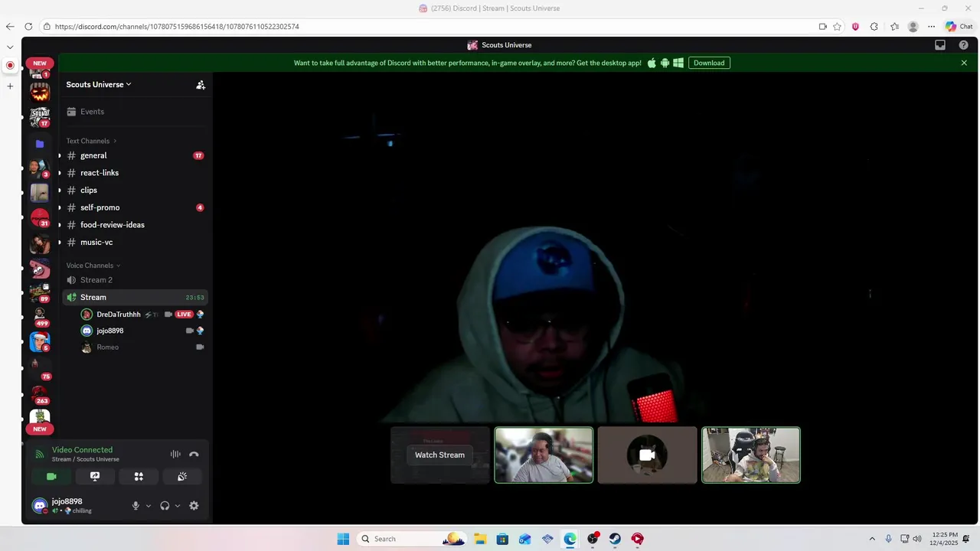The width and height of the screenshot is (980, 551).
Task: Open microphone input options chevron
Action: pos(149,506)
